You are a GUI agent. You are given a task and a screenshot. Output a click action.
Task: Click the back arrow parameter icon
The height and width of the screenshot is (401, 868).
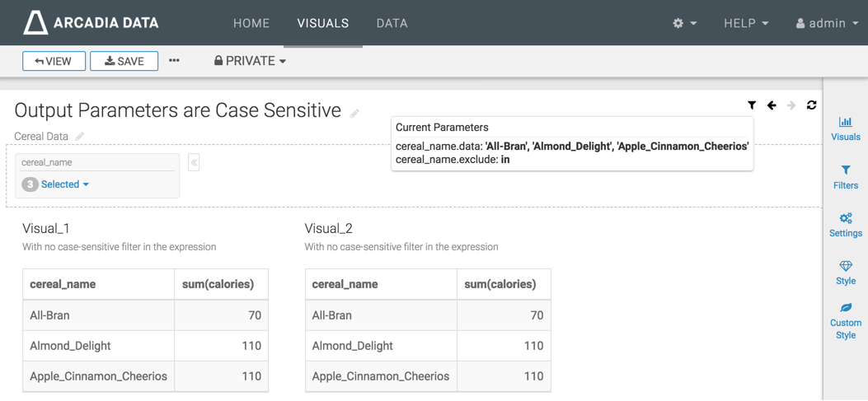coord(772,105)
